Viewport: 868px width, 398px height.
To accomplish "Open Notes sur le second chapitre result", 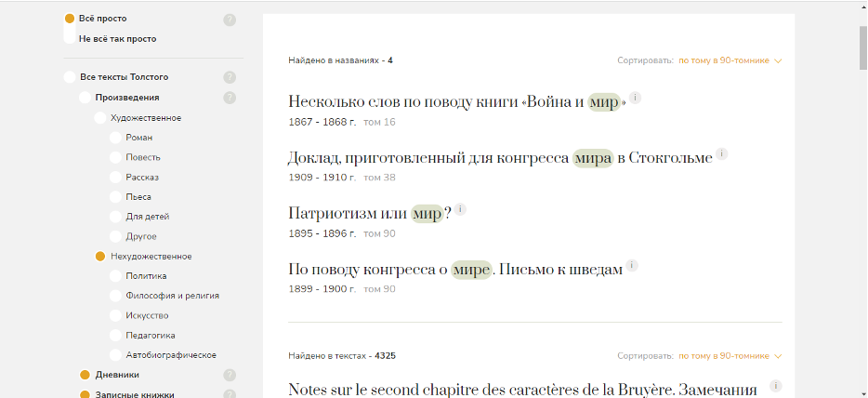I will pos(522,389).
